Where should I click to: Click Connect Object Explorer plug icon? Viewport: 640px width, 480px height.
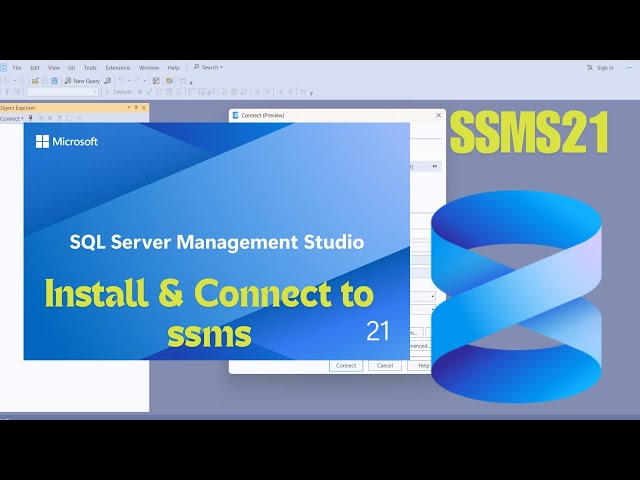click(31, 118)
